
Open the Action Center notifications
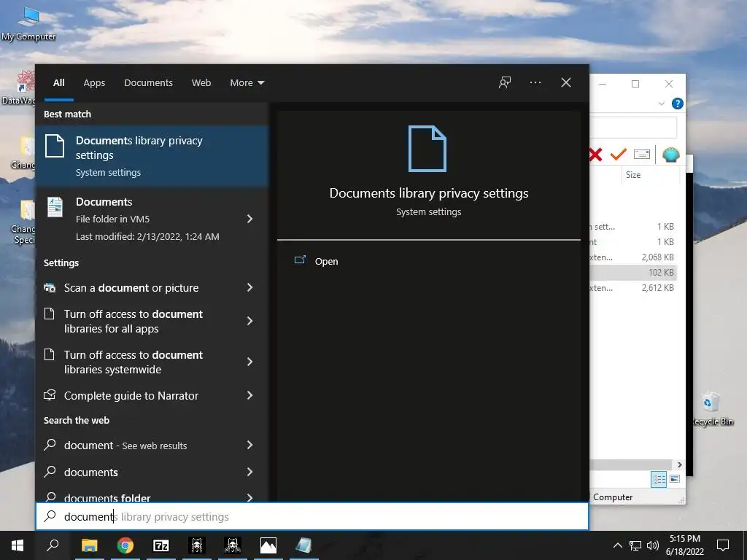pos(723,545)
